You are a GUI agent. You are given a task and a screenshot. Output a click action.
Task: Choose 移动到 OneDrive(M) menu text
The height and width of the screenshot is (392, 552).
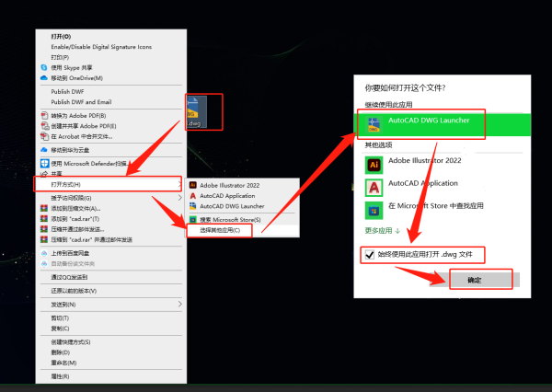[x=76, y=78]
